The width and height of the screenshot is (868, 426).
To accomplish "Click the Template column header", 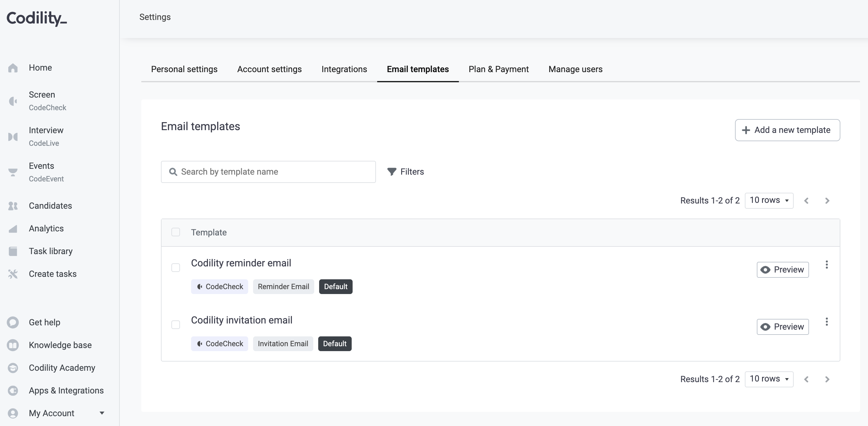I will [x=209, y=232].
